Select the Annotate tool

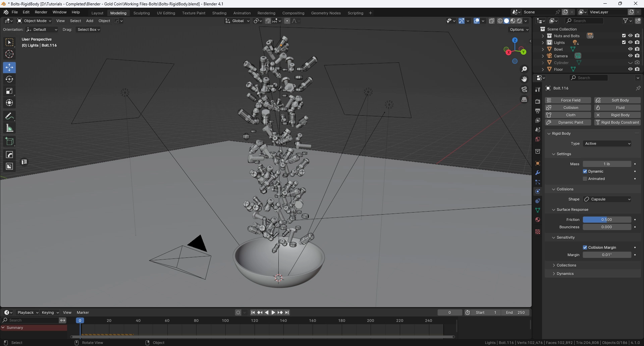pyautogui.click(x=9, y=116)
